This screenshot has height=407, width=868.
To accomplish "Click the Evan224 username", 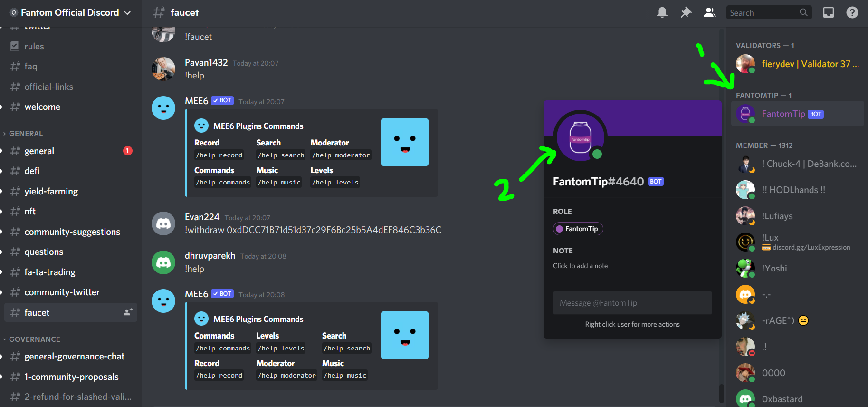I will click(202, 217).
